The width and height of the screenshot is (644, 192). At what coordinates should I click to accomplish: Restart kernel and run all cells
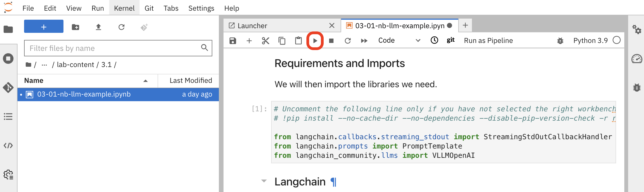[x=364, y=41]
